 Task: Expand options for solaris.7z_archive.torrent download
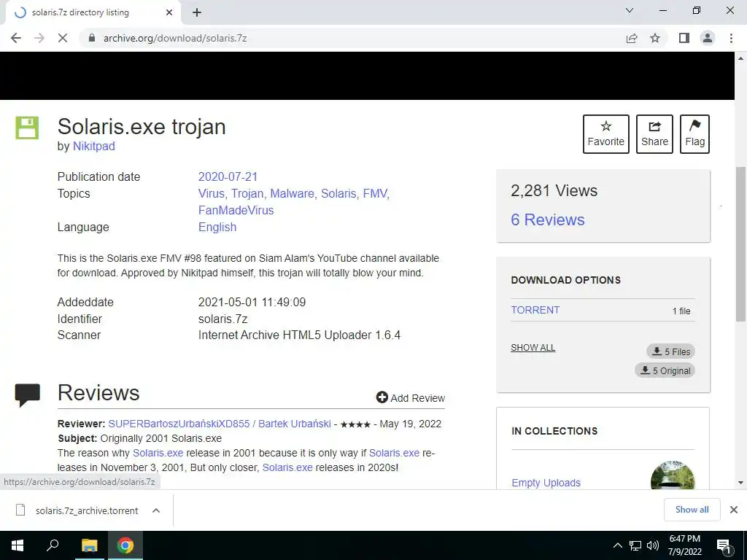156,510
